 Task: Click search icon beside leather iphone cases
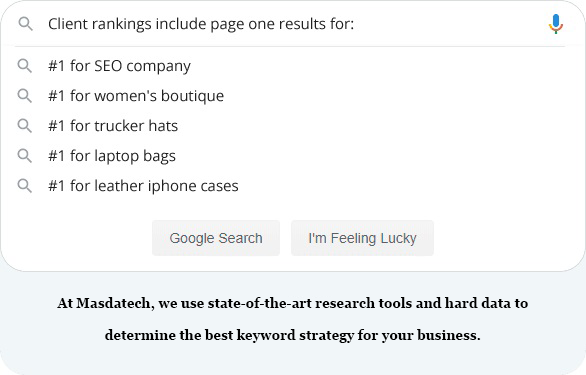click(25, 185)
